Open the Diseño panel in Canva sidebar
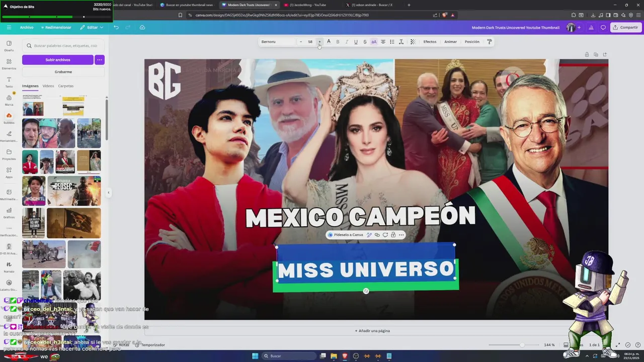 click(x=9, y=46)
